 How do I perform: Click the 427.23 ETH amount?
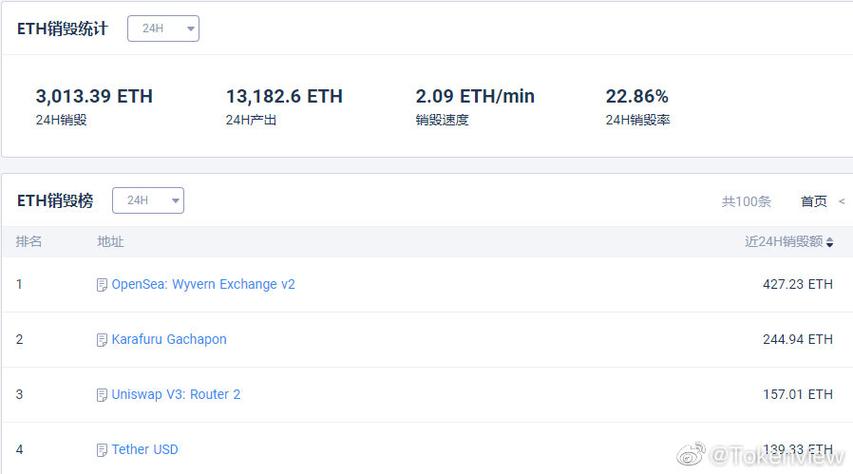tap(798, 284)
